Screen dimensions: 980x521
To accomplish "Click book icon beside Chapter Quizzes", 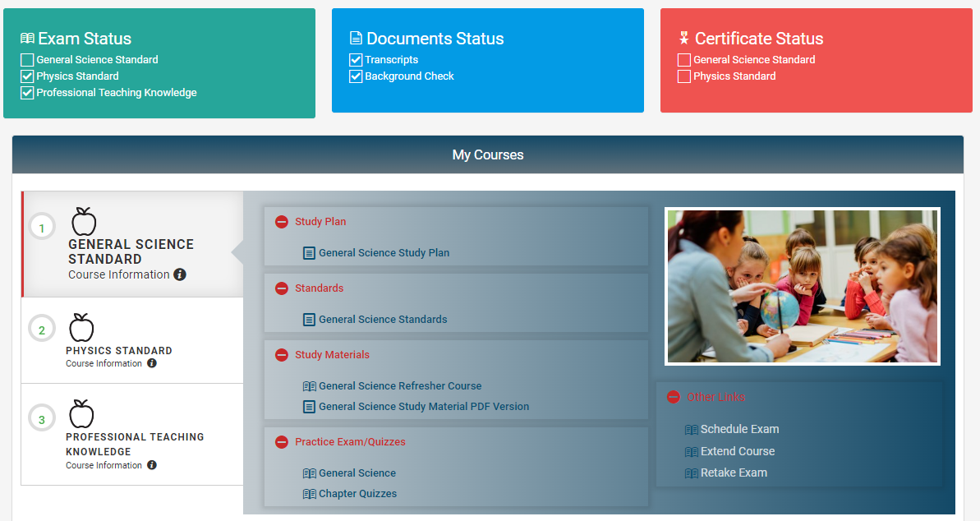I will point(310,494).
